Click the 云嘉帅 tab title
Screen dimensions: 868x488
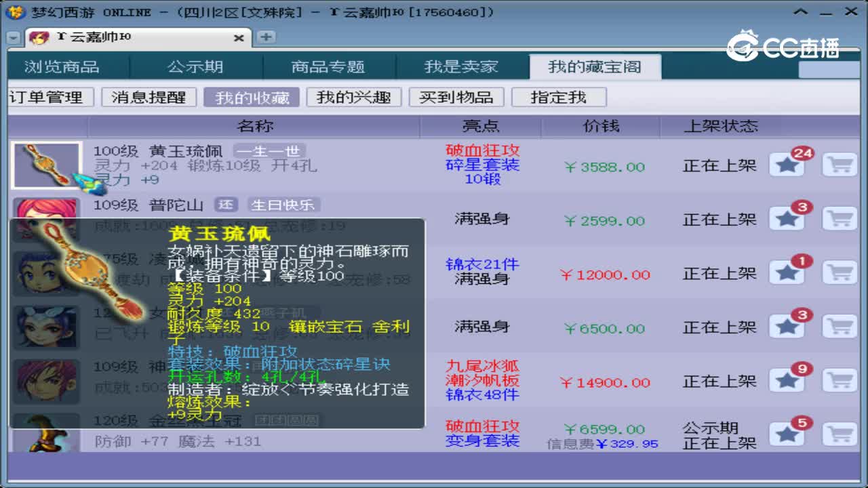93,38
